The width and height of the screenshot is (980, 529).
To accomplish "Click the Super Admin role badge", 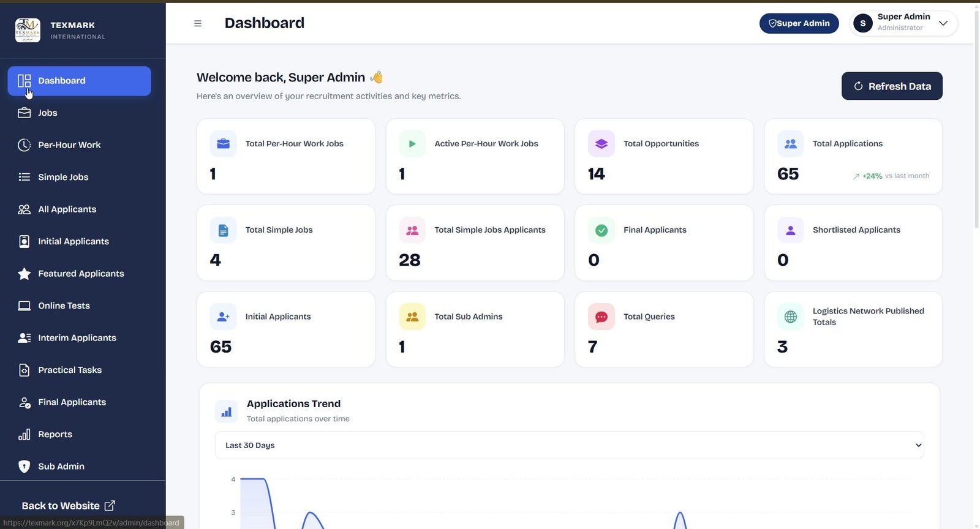I will click(x=799, y=23).
